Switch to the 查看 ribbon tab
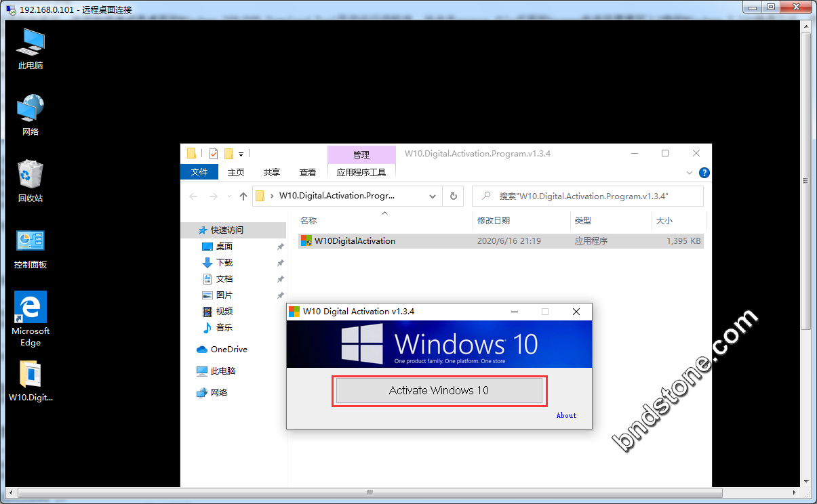 tap(308, 172)
